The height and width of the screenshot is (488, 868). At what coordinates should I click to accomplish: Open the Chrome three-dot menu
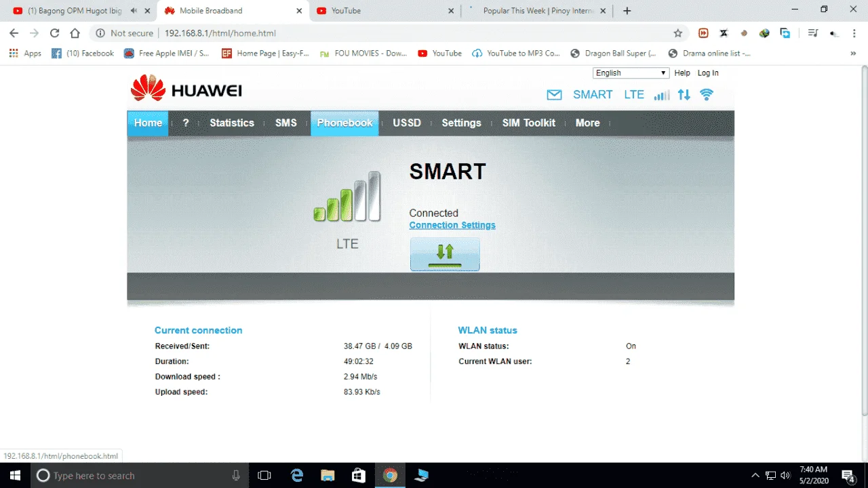[x=854, y=33]
